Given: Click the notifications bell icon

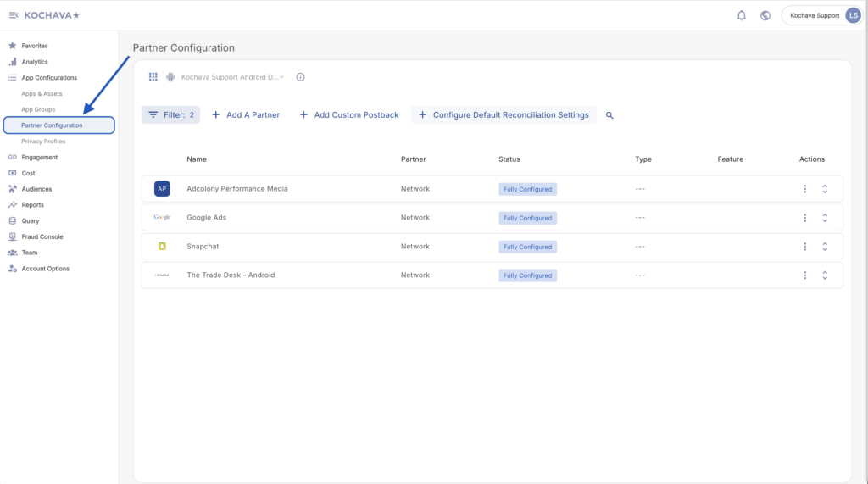Looking at the screenshot, I should tap(742, 15).
